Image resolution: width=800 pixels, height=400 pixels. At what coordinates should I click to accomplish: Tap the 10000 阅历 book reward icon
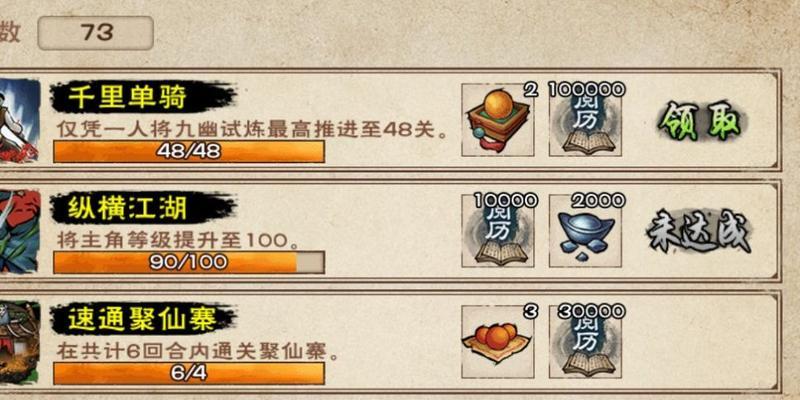tap(498, 231)
